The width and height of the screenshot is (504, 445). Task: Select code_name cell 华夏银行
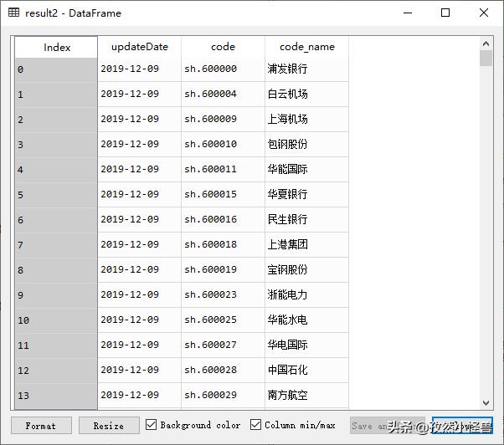click(x=307, y=194)
